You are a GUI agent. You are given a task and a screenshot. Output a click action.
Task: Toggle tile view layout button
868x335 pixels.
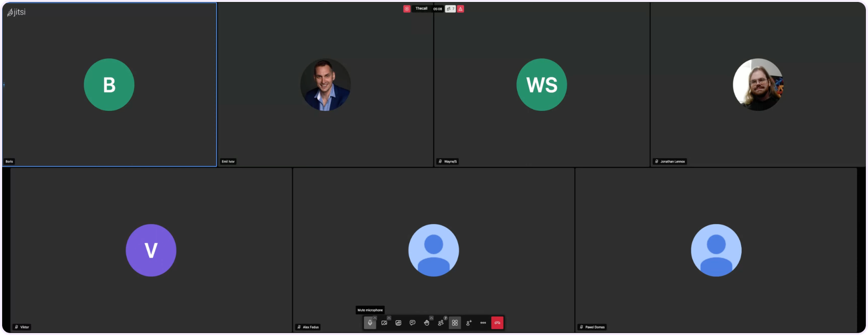point(455,323)
